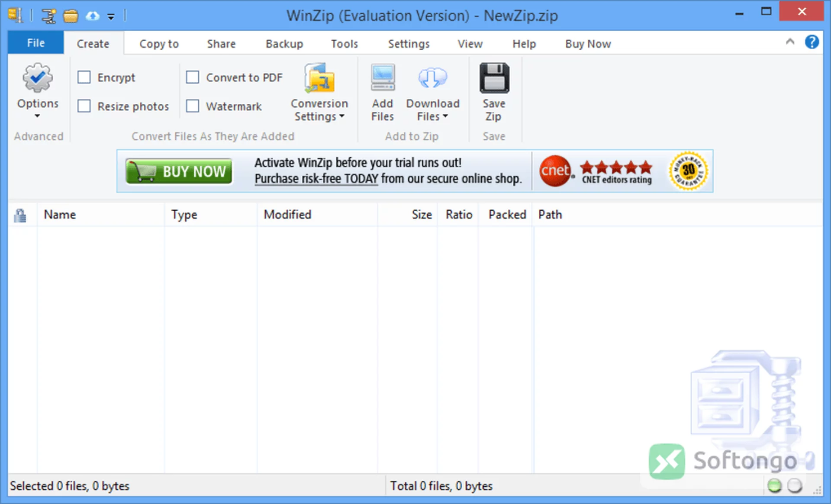Click the CNET editors rating badge
Viewport: 831px width, 504px height.
point(596,171)
